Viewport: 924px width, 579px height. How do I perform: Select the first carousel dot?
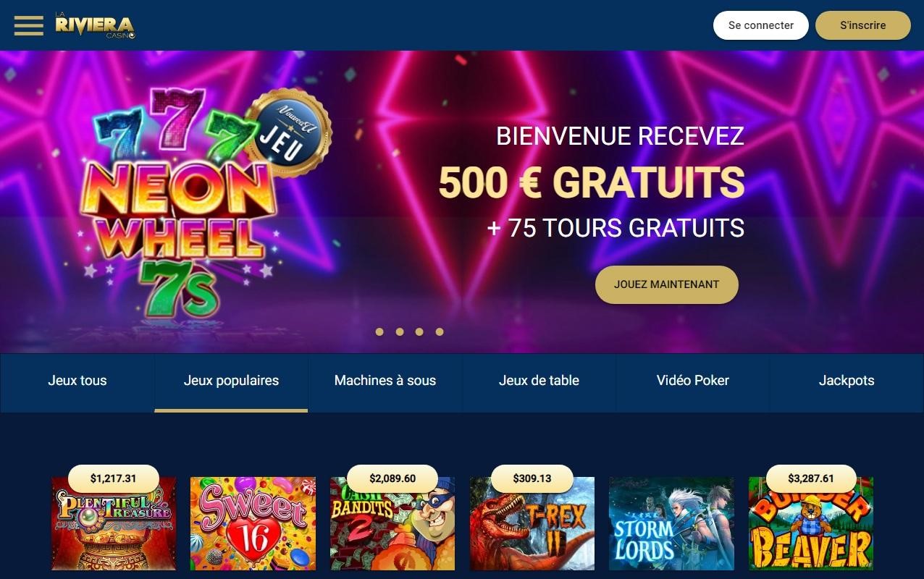(x=379, y=331)
